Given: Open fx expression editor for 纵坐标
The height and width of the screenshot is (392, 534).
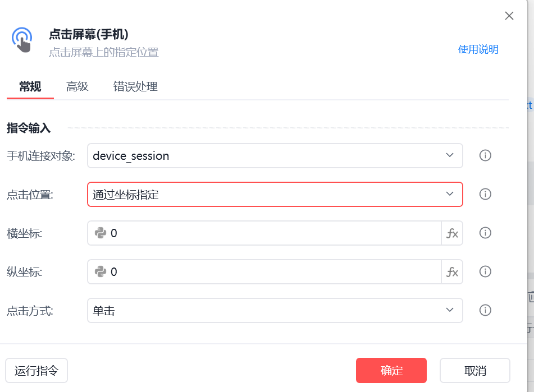Looking at the screenshot, I should pyautogui.click(x=452, y=271).
